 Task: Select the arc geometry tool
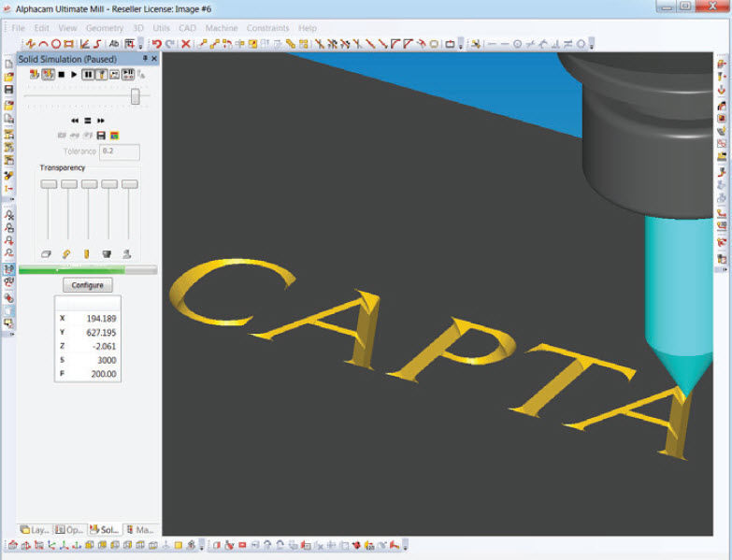coord(43,44)
